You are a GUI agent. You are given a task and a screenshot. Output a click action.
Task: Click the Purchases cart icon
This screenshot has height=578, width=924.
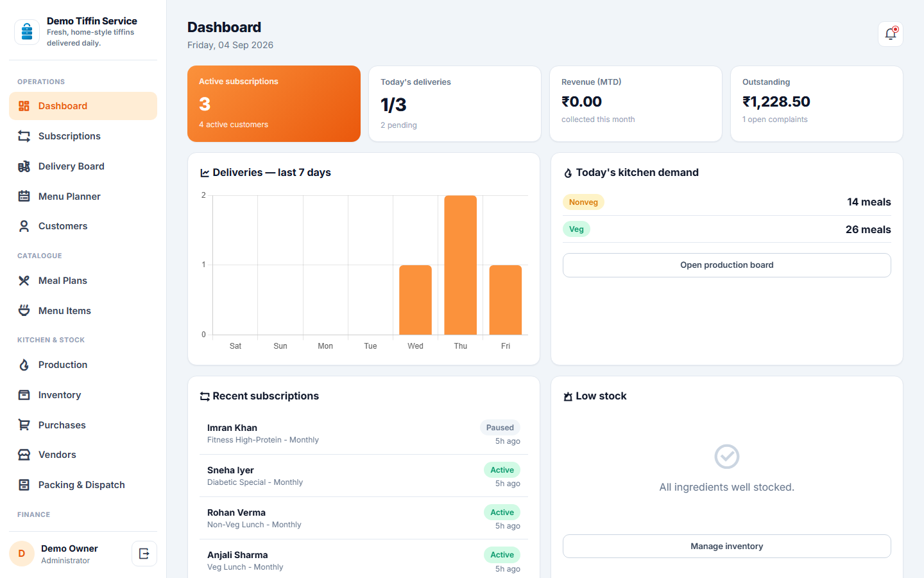[x=24, y=425]
